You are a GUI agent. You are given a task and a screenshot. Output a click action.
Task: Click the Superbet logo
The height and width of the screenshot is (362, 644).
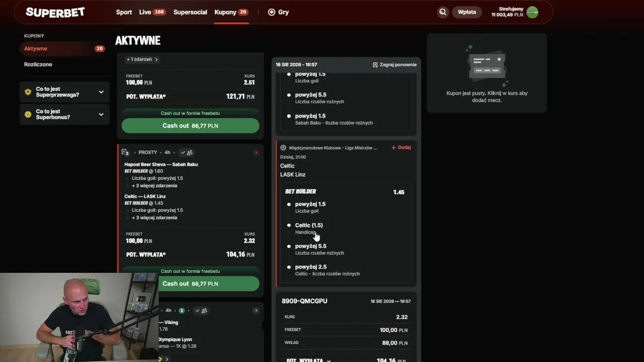[x=55, y=13]
